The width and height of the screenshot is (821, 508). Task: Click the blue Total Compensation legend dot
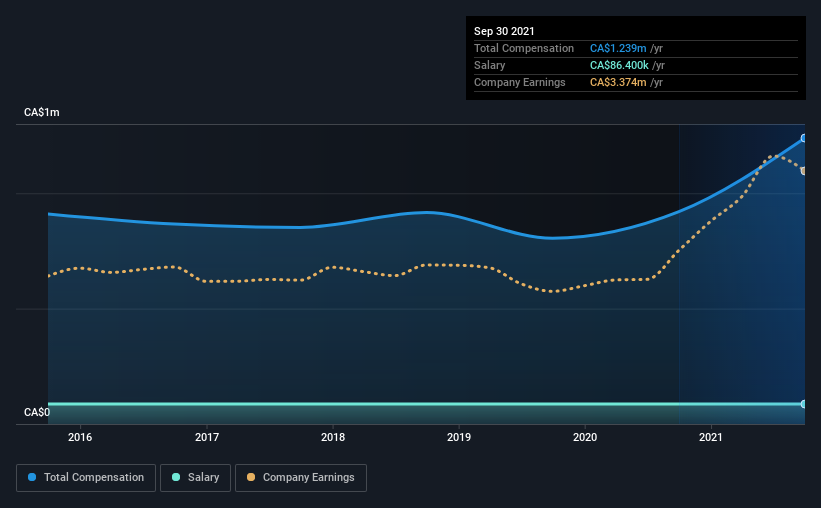pos(32,477)
